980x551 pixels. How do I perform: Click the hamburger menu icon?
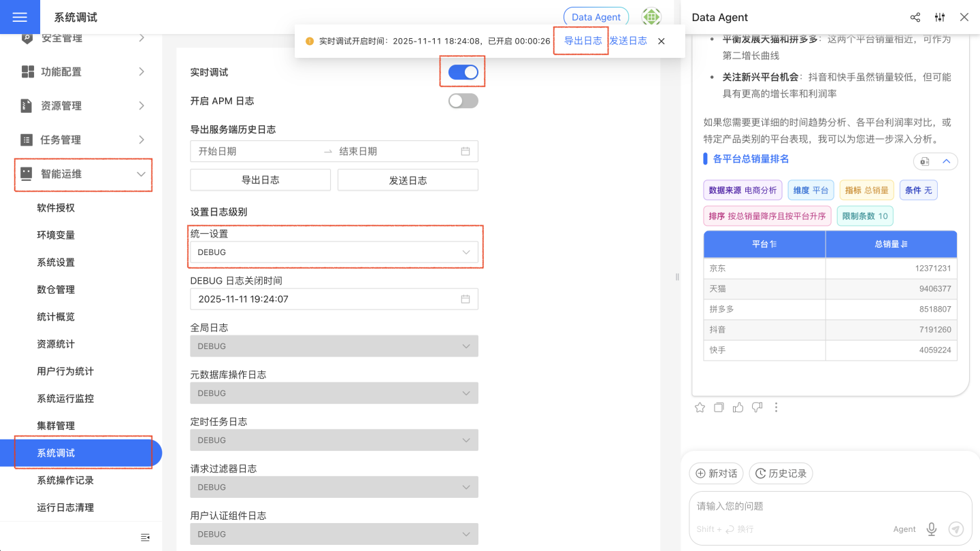click(20, 17)
